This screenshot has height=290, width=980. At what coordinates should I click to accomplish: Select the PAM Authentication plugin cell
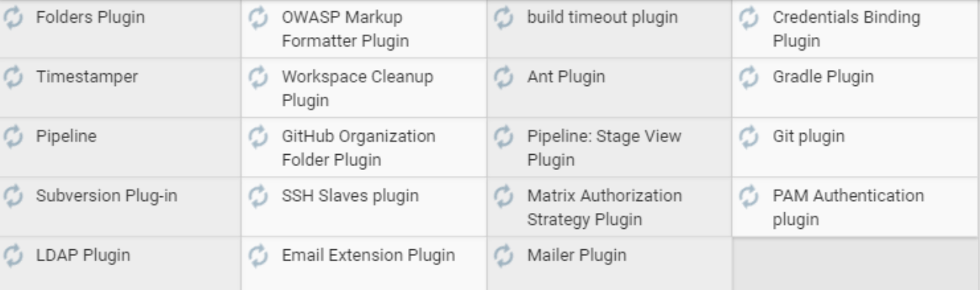coord(856,207)
